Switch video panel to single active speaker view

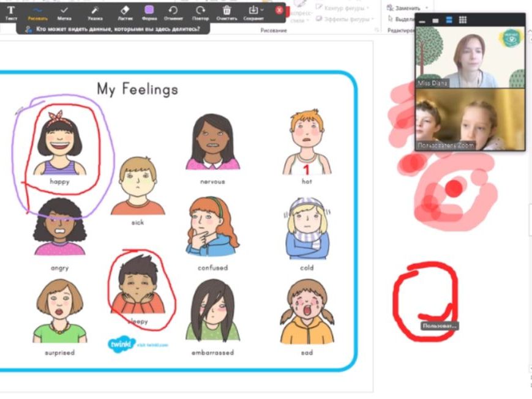tap(436, 21)
